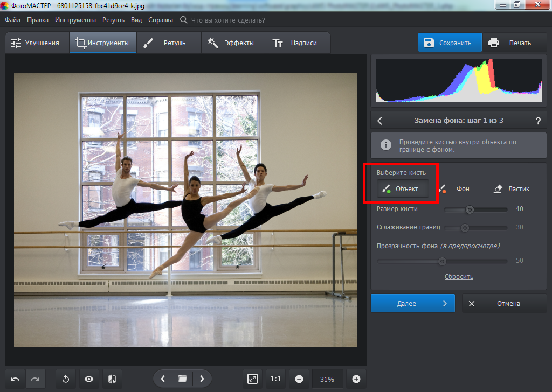Viewport: 552px width, 392px height.
Task: Toggle before/after compare icon
Action: (x=112, y=379)
